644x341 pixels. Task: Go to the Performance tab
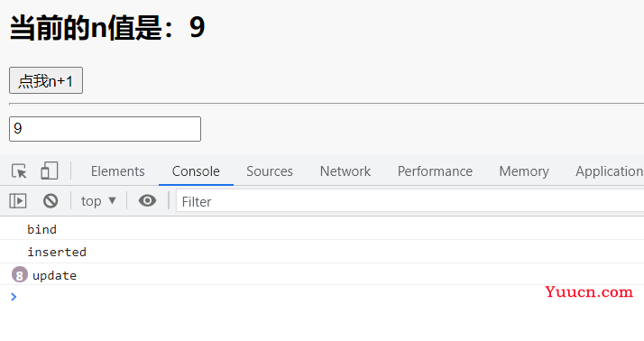[x=435, y=170]
